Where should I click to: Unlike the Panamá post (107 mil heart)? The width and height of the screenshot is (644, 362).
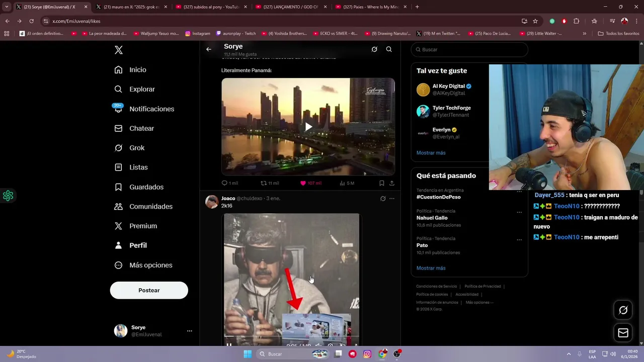310,183
